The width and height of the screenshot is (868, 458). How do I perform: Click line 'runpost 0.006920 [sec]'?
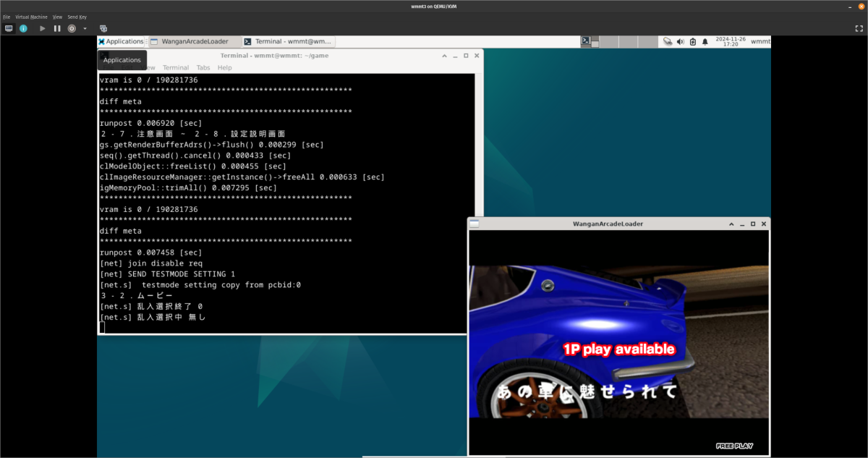[x=150, y=123]
